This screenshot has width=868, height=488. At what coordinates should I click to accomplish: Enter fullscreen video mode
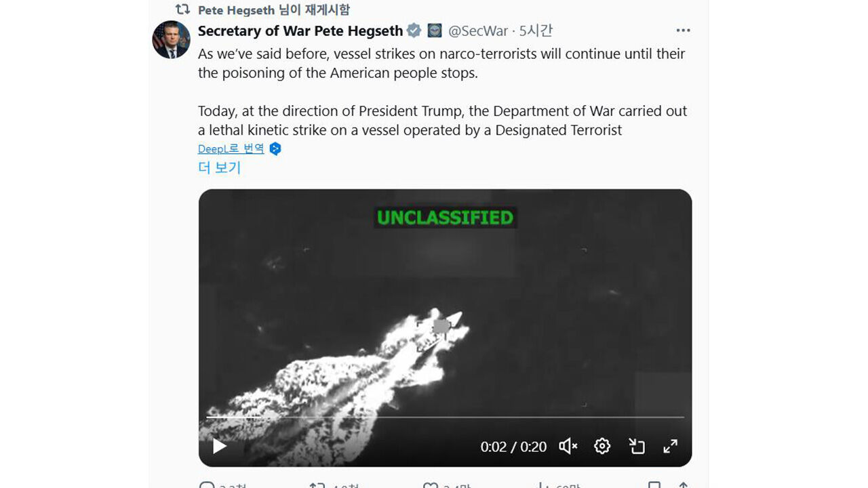[670, 446]
